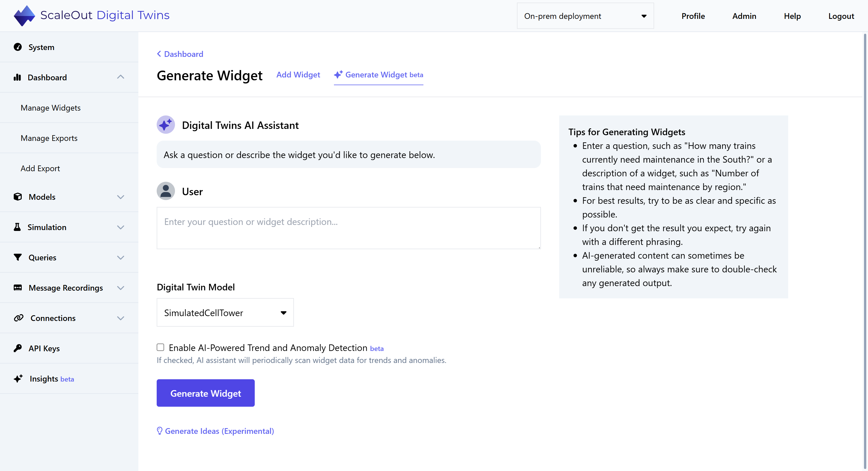The image size is (868, 471).
Task: Click the Queries funnel icon
Action: (x=17, y=257)
